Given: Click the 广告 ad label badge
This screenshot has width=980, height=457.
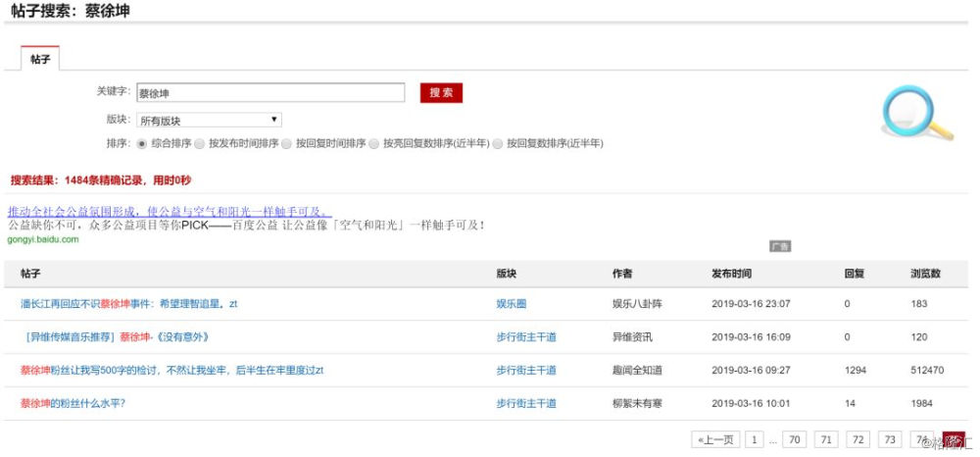Looking at the screenshot, I should pos(779,246).
